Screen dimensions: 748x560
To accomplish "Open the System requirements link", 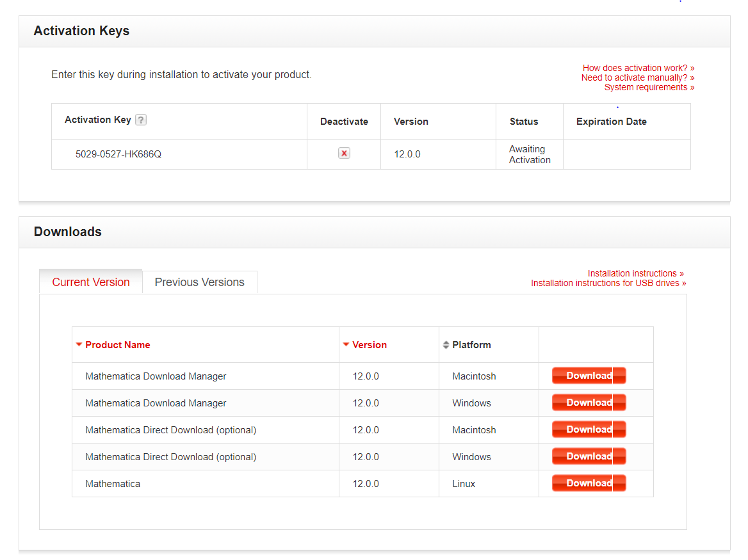I will pos(649,87).
